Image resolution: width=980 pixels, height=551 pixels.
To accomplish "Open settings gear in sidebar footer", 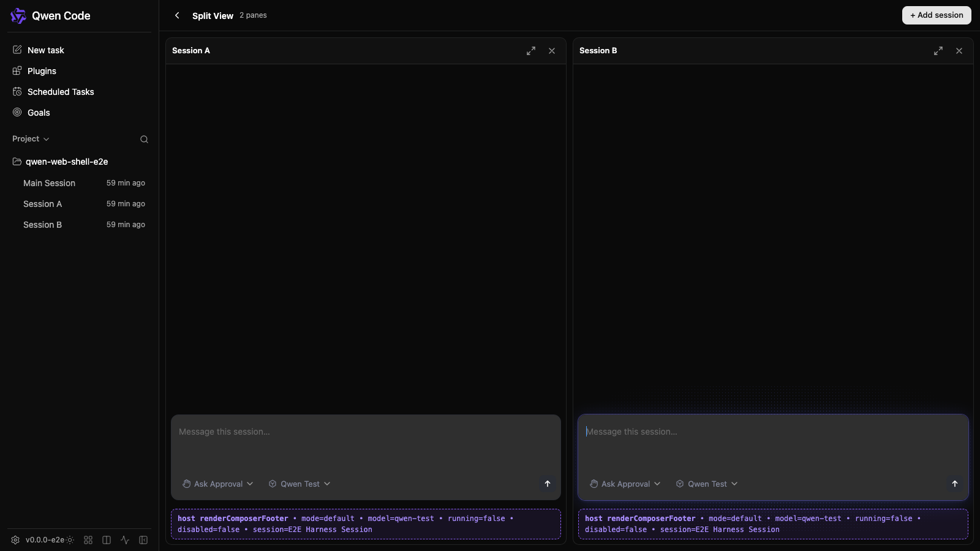I will [15, 540].
